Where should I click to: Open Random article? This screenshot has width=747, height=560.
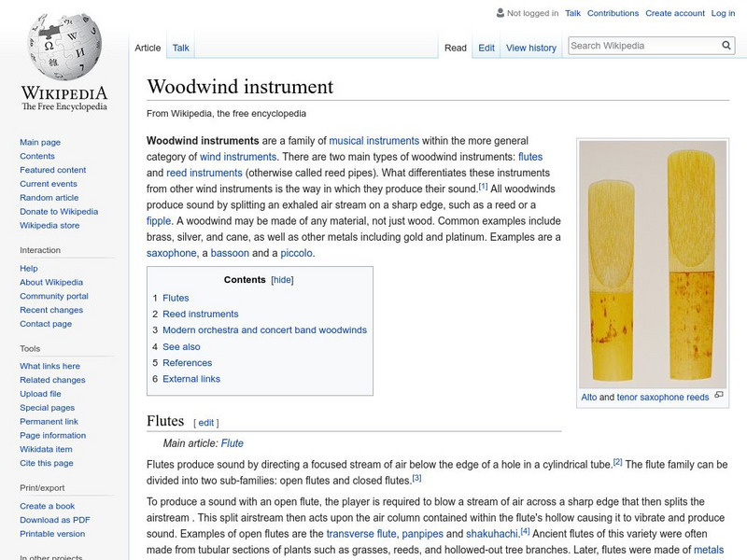49,198
